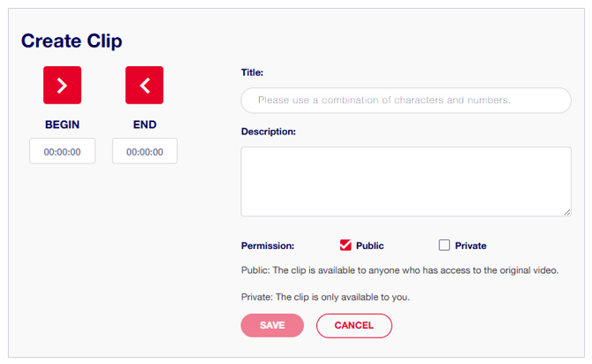Click the red BEGIN right-arrow icon
This screenshot has width=592, height=364.
point(62,85)
